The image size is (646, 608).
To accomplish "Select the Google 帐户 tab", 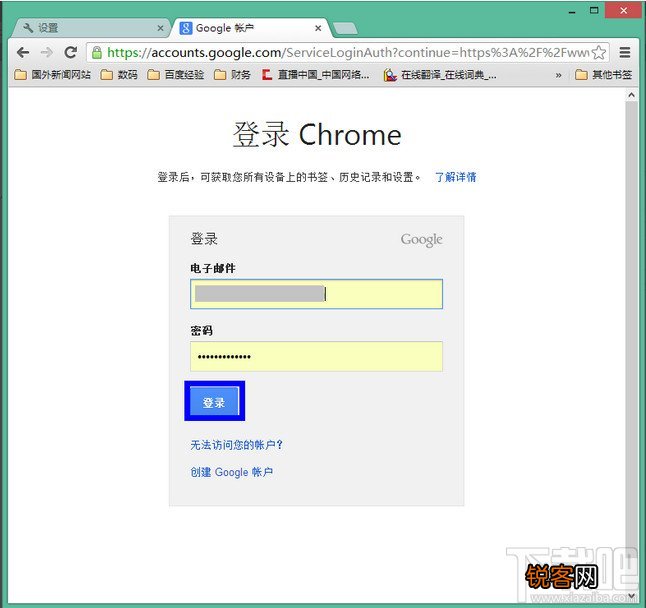I will tap(251, 28).
